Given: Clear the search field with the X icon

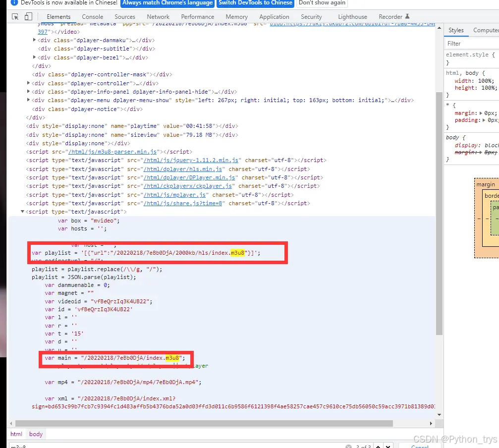Looking at the screenshot, I should point(348,446).
